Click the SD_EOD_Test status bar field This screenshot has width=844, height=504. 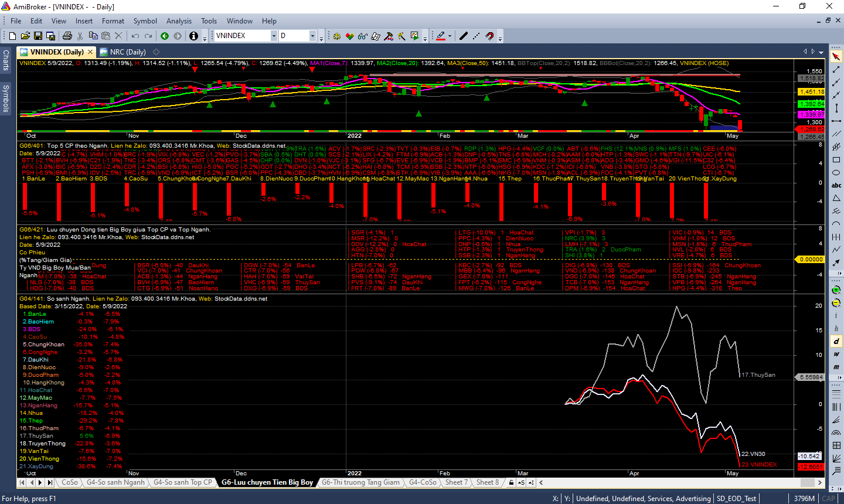736,498
